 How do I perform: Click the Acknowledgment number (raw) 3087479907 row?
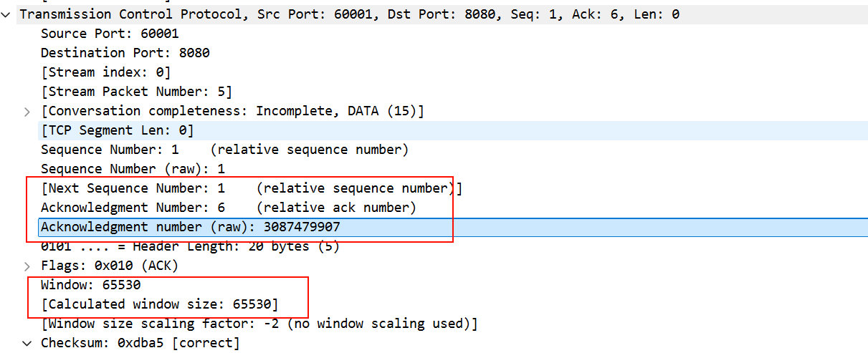tap(190, 227)
